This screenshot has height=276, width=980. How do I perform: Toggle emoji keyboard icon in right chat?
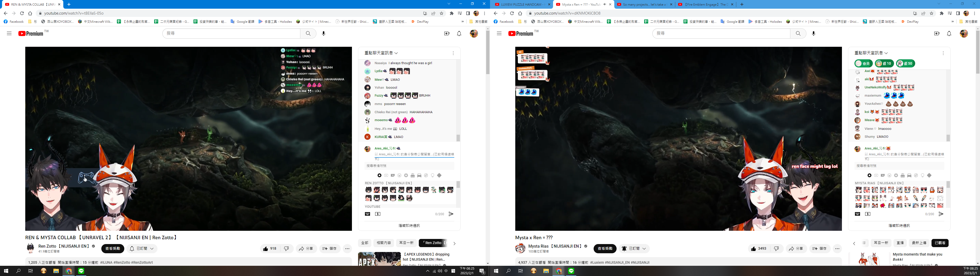857,214
